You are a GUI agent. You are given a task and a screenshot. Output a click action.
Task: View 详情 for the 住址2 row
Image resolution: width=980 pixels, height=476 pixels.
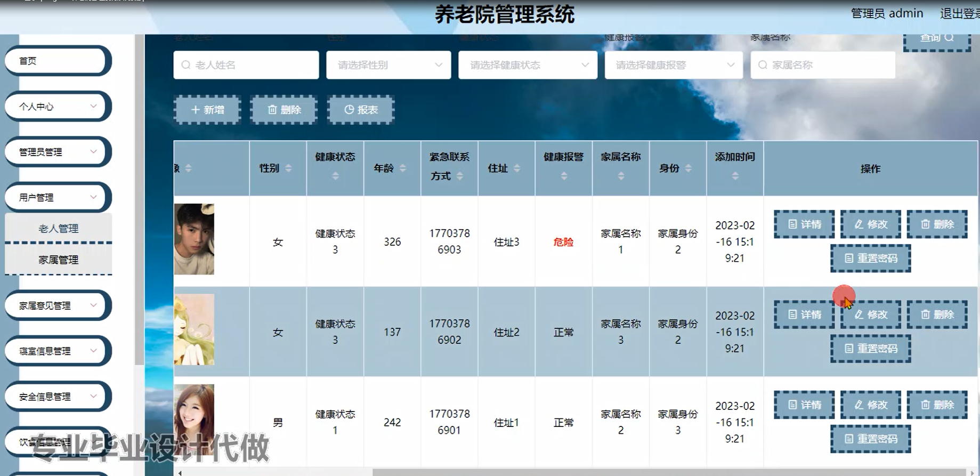(804, 314)
